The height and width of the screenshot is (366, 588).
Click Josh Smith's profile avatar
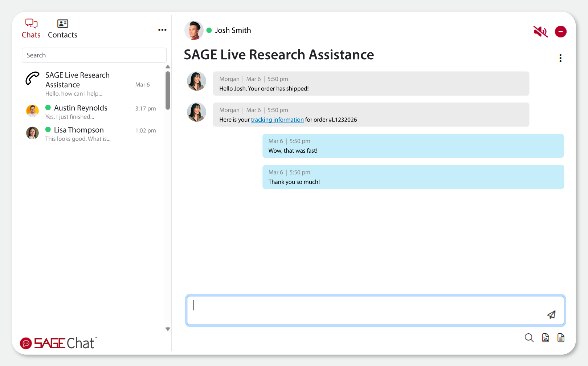click(194, 31)
